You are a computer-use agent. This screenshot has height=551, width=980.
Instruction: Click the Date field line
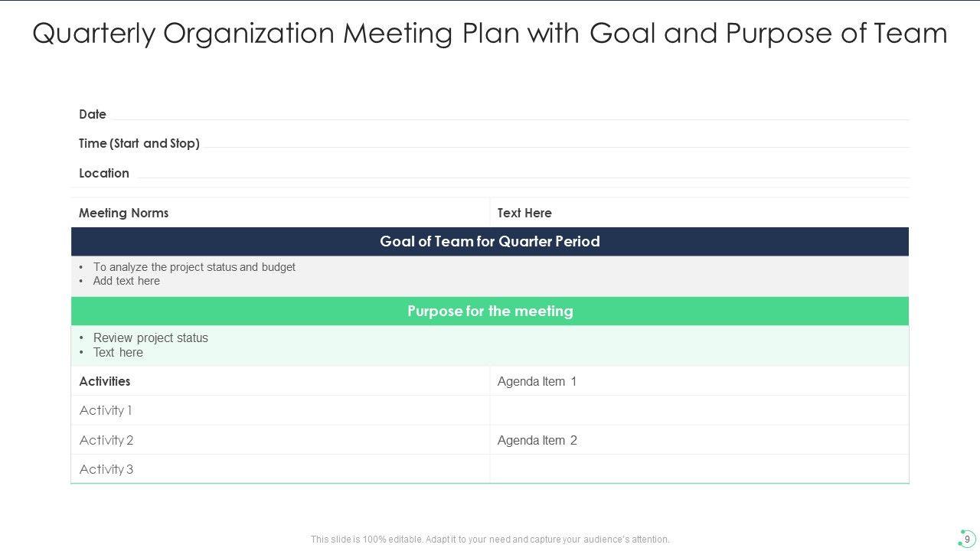point(505,115)
